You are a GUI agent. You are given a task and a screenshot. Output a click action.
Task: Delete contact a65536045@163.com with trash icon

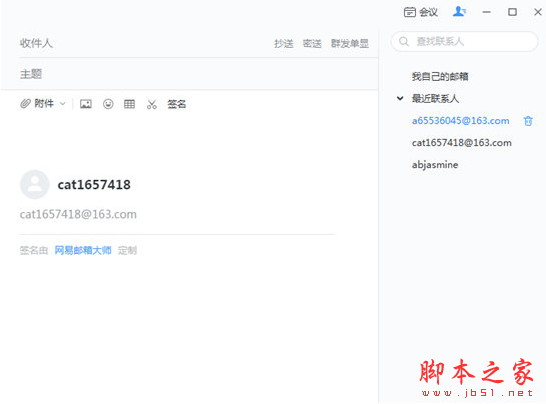point(528,121)
